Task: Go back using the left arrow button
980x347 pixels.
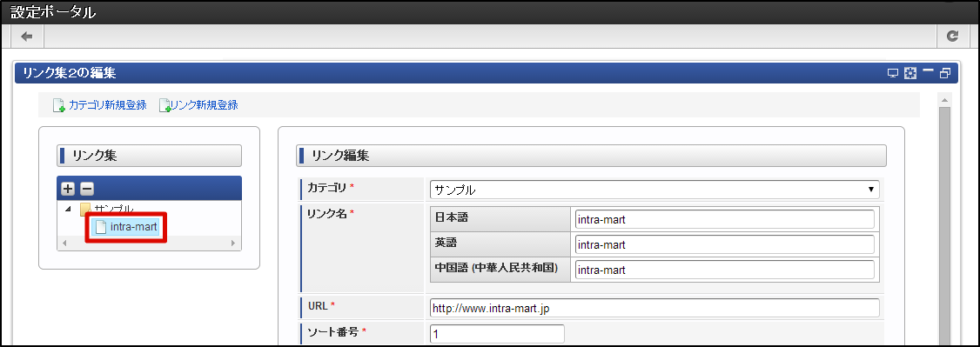Action: pyautogui.click(x=26, y=37)
